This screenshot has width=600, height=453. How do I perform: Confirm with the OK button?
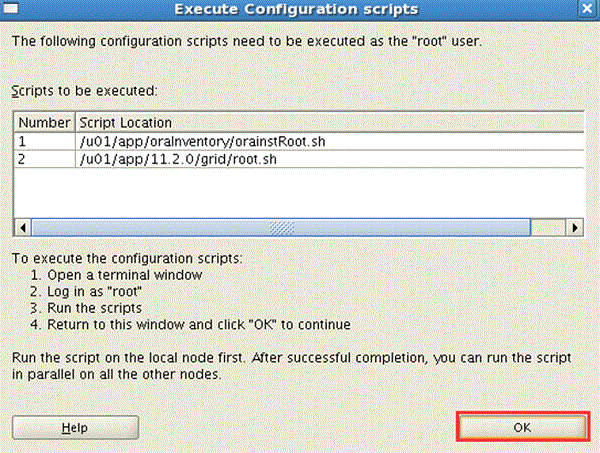[x=522, y=427]
